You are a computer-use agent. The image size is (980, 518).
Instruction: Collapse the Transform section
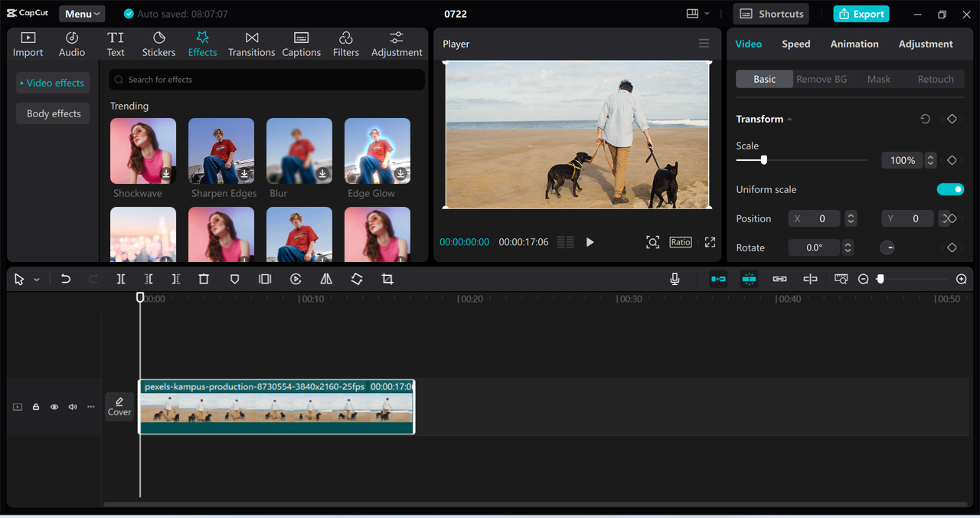pyautogui.click(x=789, y=119)
